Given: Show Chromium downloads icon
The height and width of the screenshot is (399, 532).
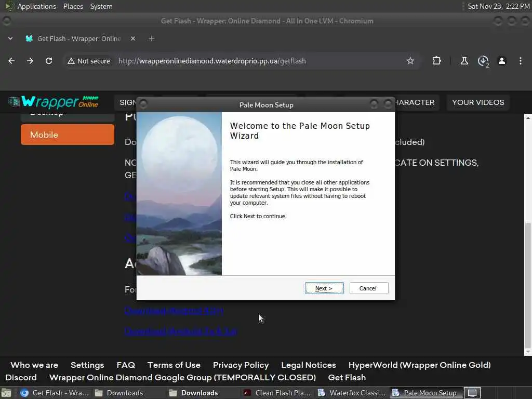Looking at the screenshot, I should tap(483, 61).
